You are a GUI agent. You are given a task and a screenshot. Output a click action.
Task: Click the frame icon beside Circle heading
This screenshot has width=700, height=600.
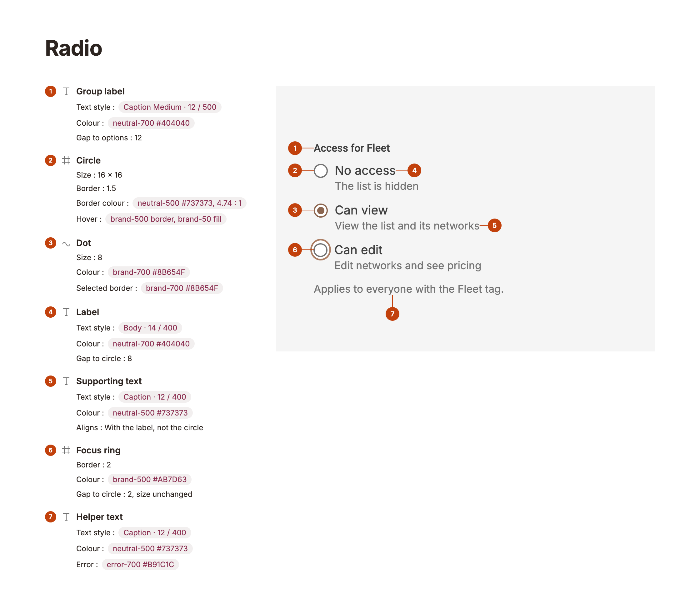pos(66,160)
